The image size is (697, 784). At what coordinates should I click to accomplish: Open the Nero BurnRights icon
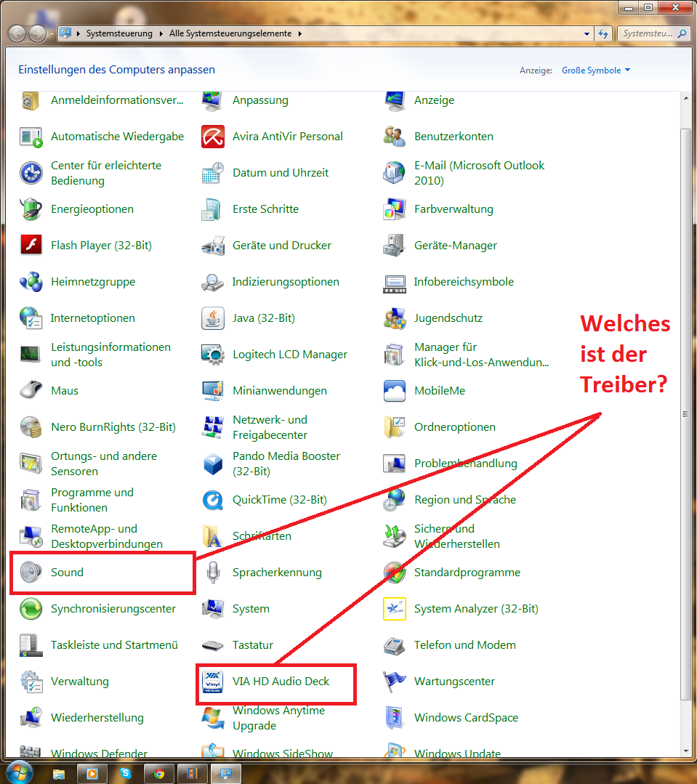point(31,427)
